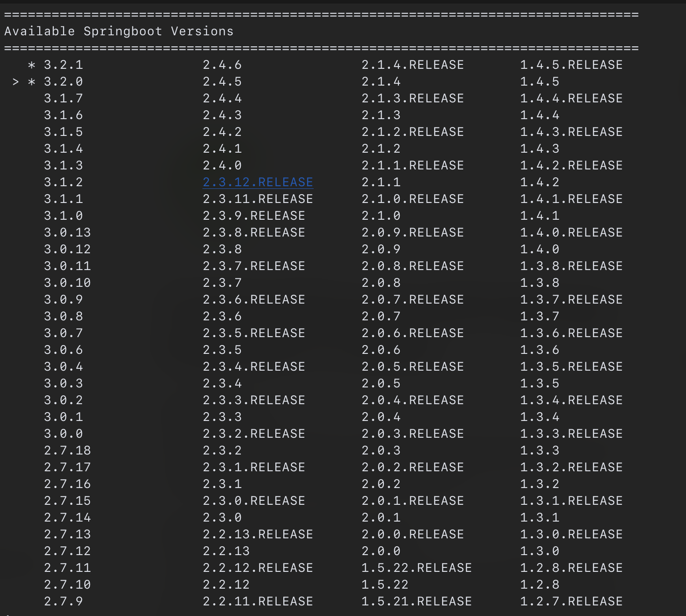Image resolution: width=686 pixels, height=616 pixels.
Task: Click version 2.2.11.RELEASE
Action: tap(258, 601)
